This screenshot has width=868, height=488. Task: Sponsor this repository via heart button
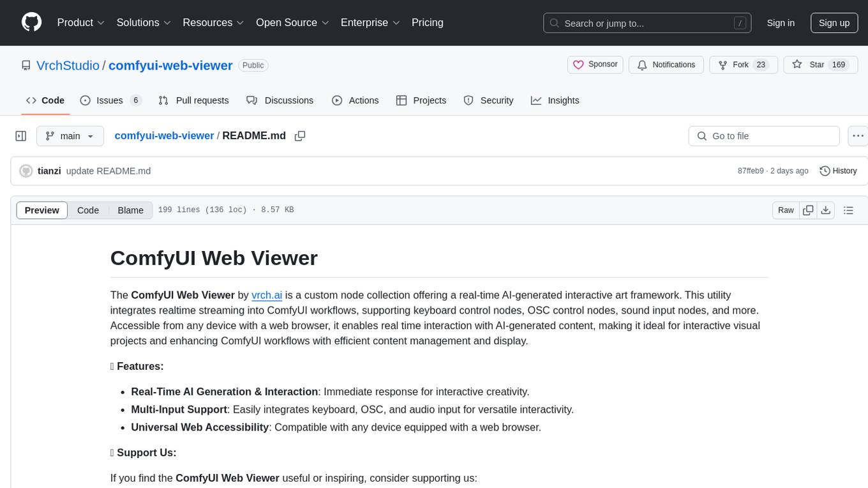point(595,65)
